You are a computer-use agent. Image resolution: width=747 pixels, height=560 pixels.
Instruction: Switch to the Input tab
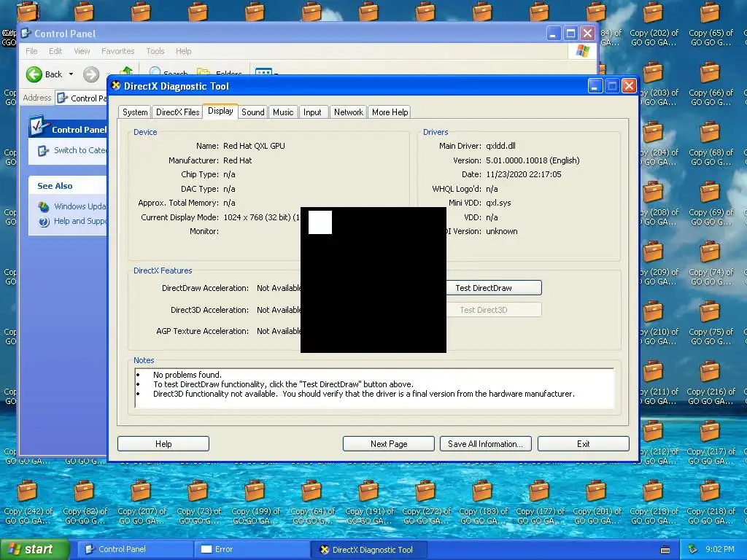click(312, 112)
